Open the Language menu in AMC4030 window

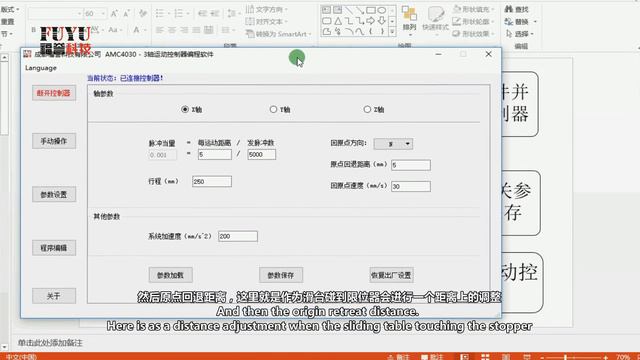tap(41, 68)
